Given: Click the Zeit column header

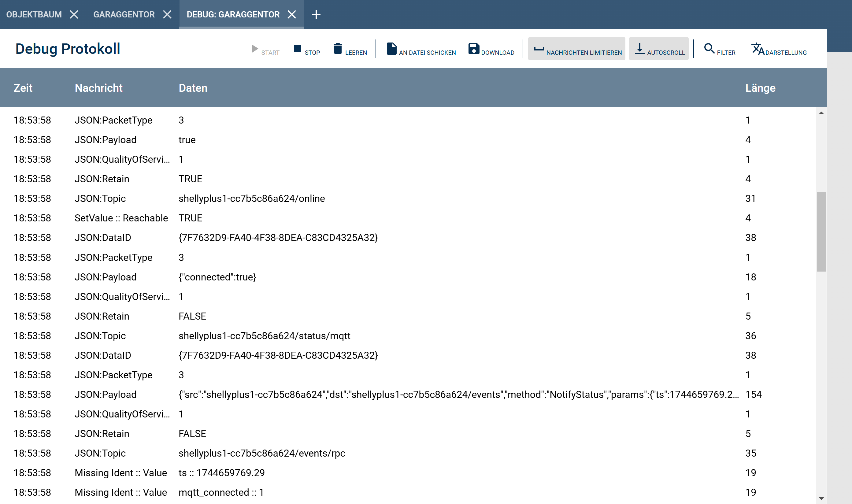Looking at the screenshot, I should pyautogui.click(x=23, y=88).
